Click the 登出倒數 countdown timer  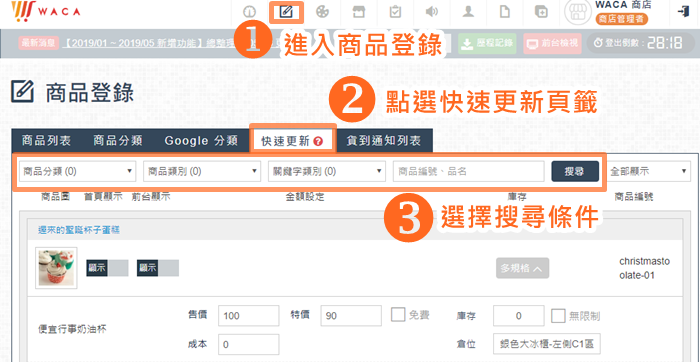tap(640, 43)
